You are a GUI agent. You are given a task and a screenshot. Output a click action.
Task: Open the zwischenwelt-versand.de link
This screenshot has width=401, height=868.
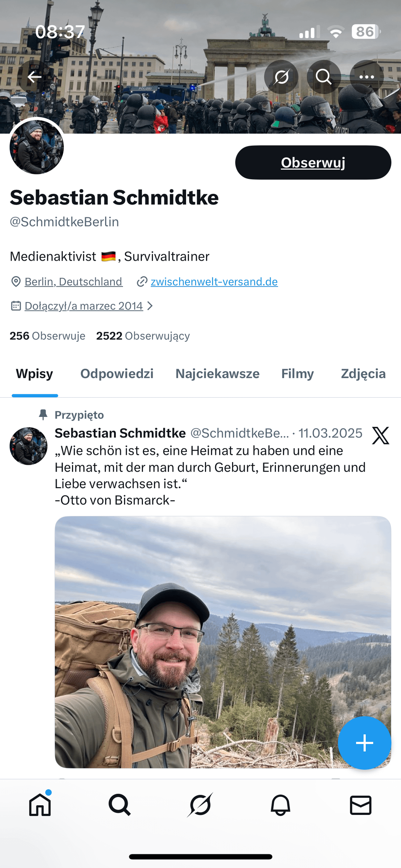click(214, 282)
